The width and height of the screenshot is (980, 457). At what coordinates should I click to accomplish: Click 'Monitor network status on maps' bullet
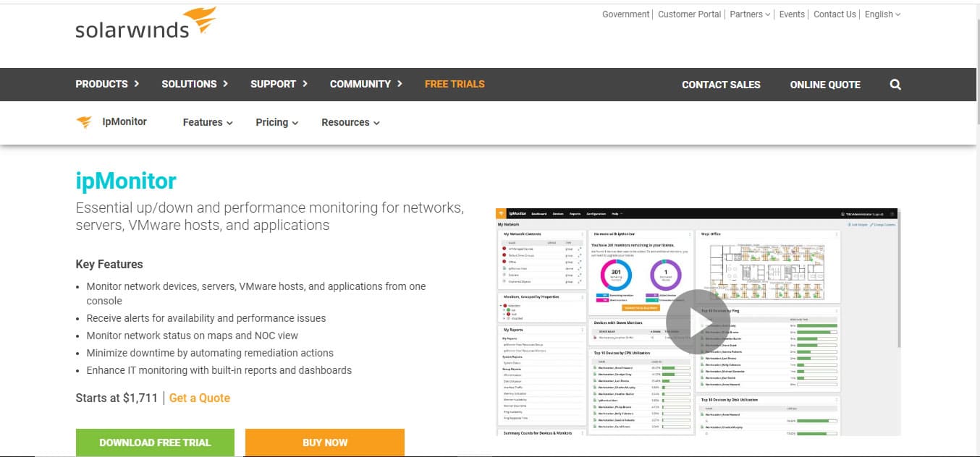click(x=193, y=336)
